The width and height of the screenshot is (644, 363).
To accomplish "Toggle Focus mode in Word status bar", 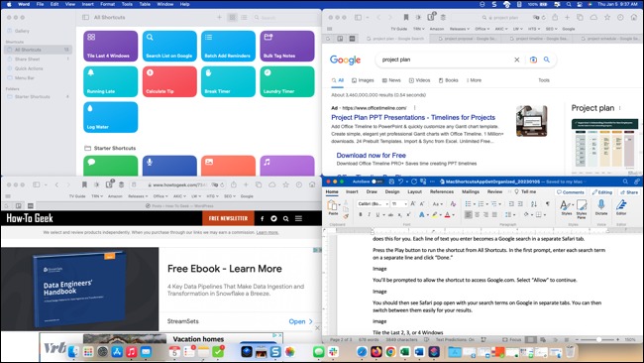I will (x=512, y=339).
